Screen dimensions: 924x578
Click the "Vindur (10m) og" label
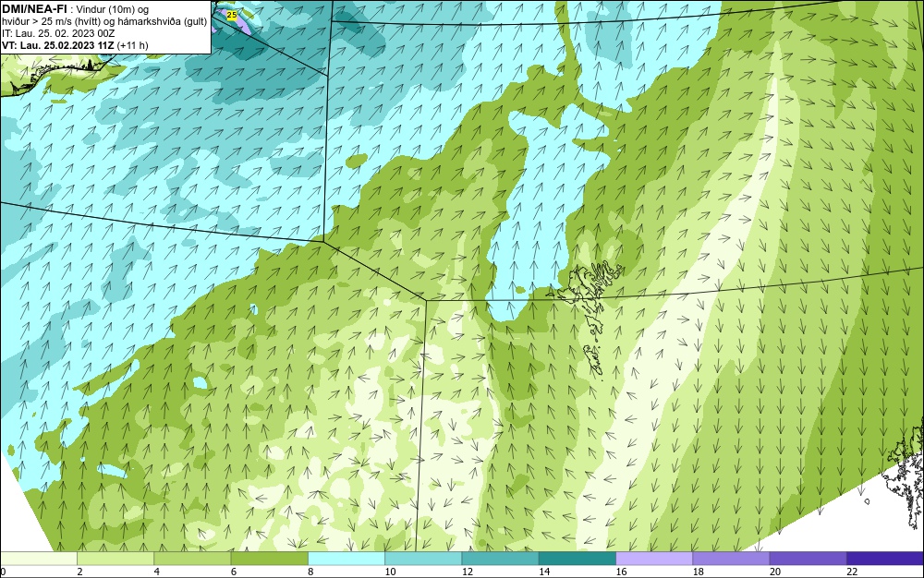[113, 9]
